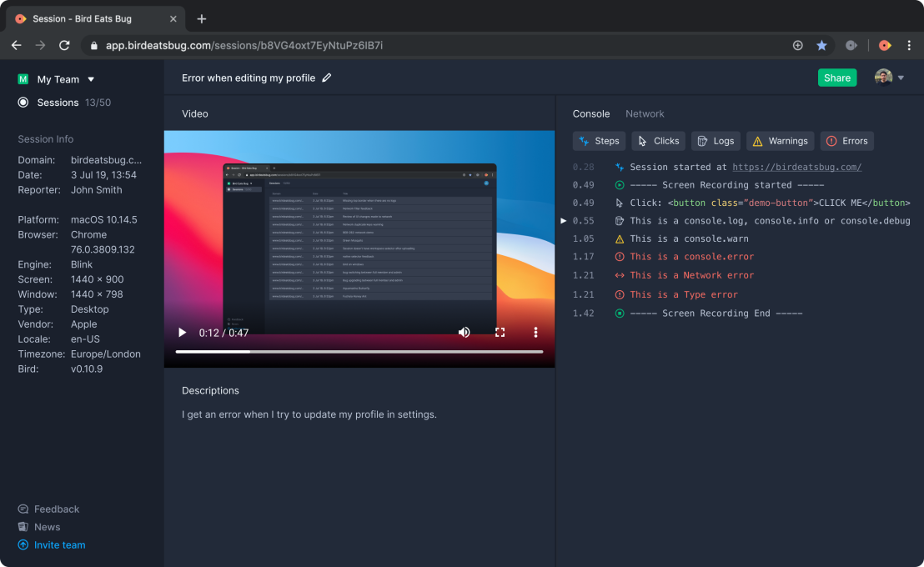
Task: Toggle the Errors filter
Action: click(846, 141)
